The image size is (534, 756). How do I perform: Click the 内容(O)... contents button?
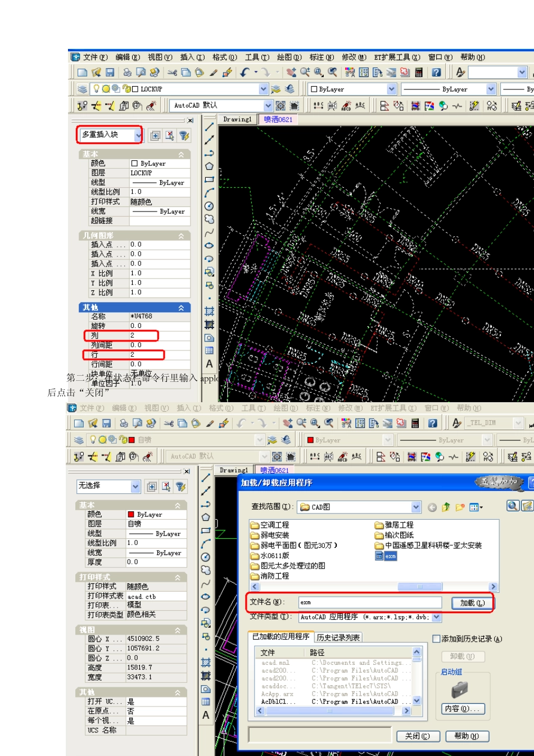click(x=463, y=709)
